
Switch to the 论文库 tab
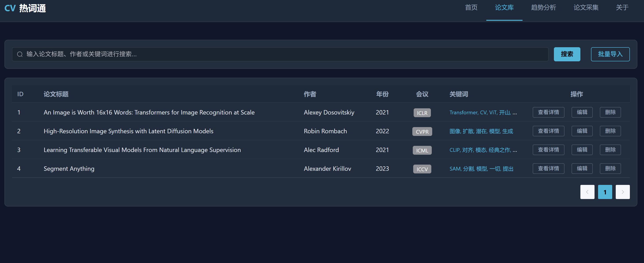504,8
